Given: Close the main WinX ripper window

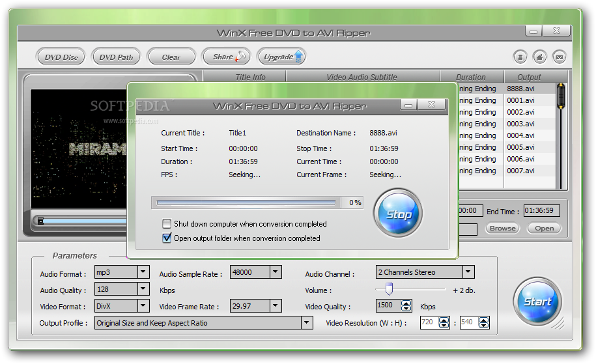Looking at the screenshot, I should pyautogui.click(x=556, y=31).
